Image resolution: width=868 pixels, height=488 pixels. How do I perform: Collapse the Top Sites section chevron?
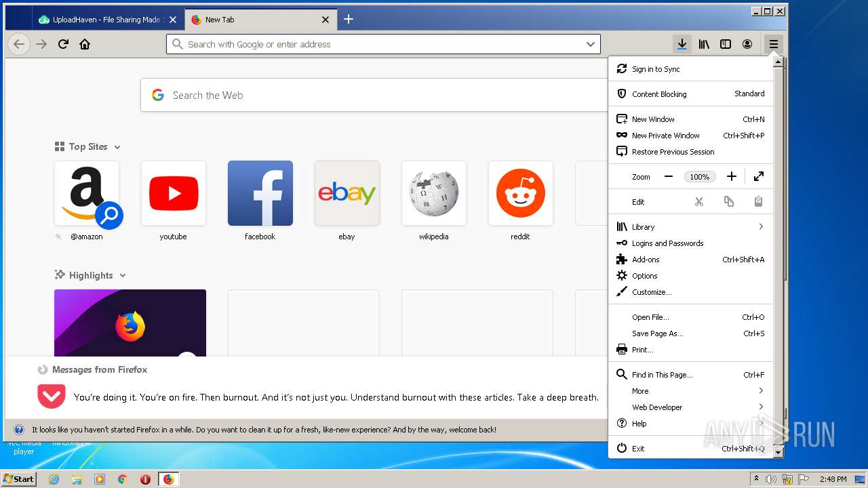(x=117, y=147)
